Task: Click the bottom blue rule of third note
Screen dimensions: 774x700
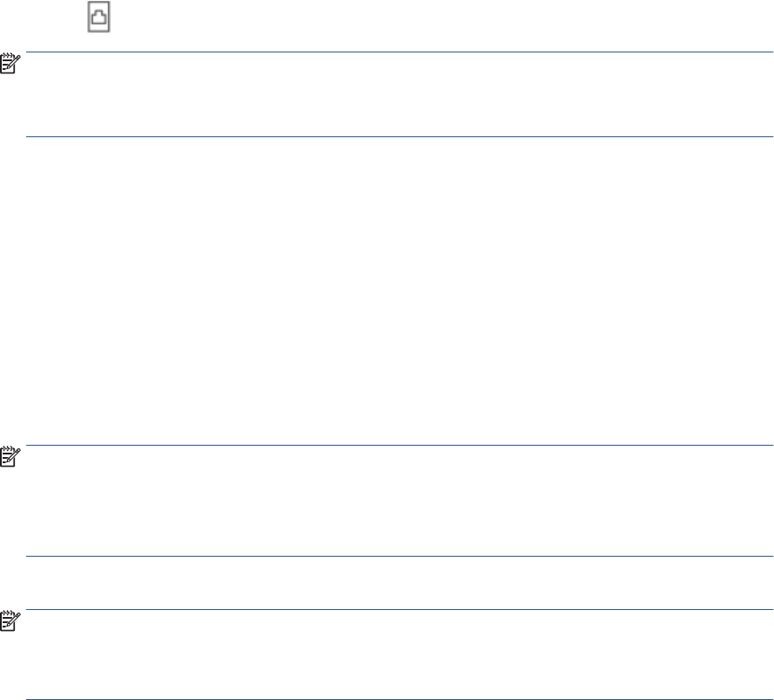Action: pyautogui.click(x=399, y=699)
